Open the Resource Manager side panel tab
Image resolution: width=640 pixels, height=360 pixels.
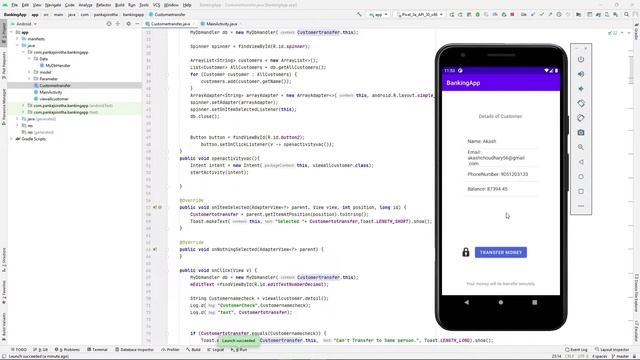click(4, 107)
